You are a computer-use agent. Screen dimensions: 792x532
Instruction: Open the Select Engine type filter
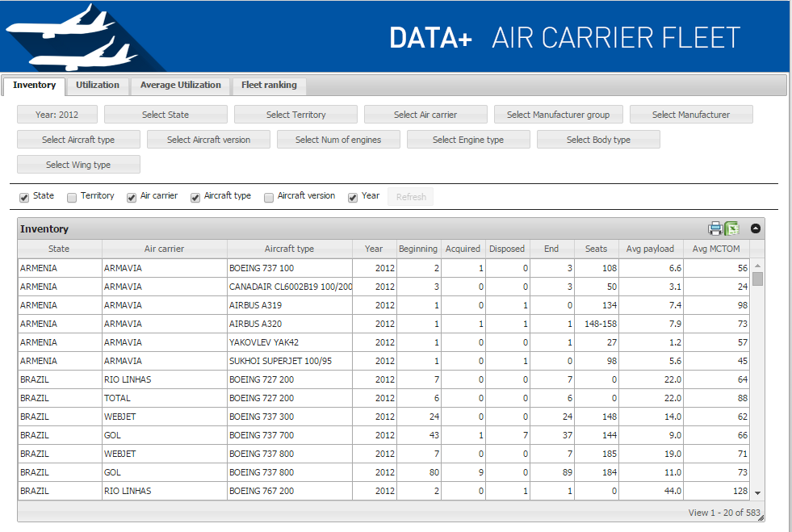469,140
